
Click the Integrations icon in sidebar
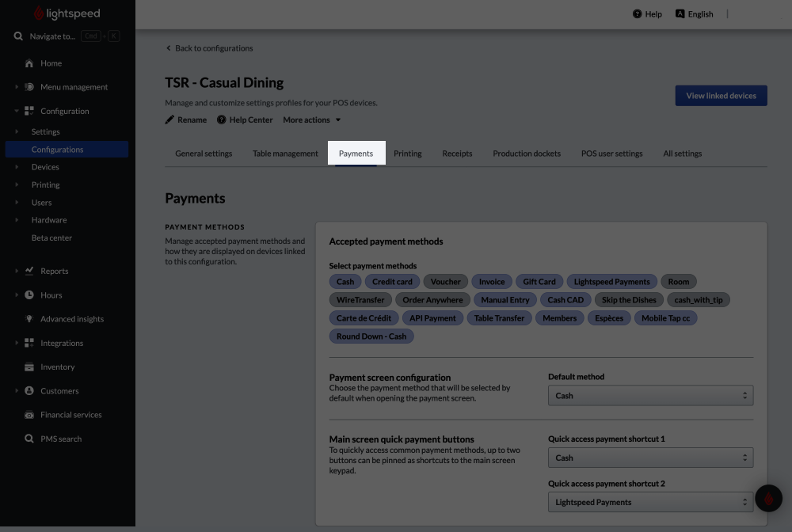29,343
